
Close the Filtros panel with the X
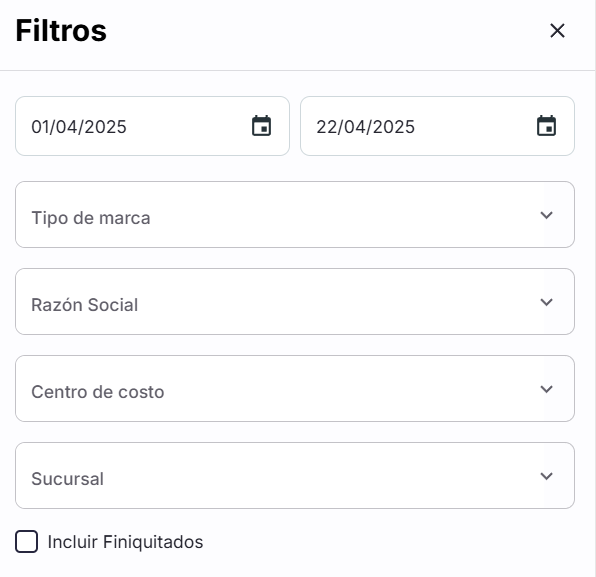coord(557,30)
